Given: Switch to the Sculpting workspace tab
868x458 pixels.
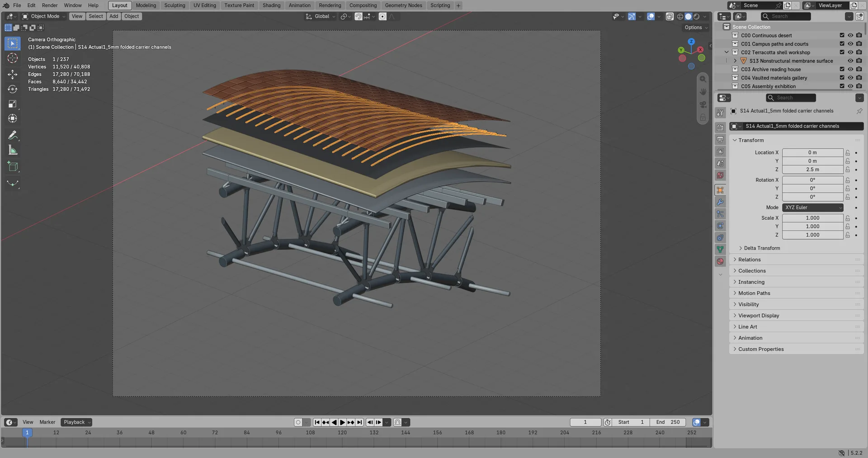Looking at the screenshot, I should tap(175, 5).
